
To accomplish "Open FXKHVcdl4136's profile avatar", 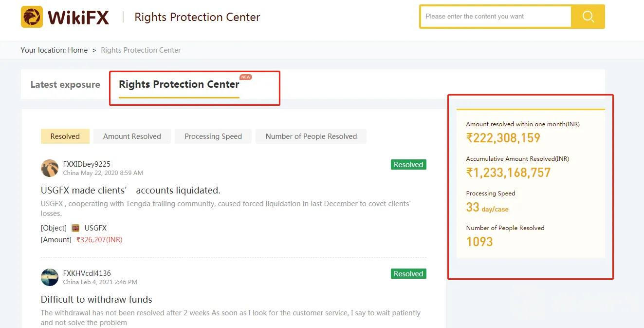I will [x=50, y=277].
